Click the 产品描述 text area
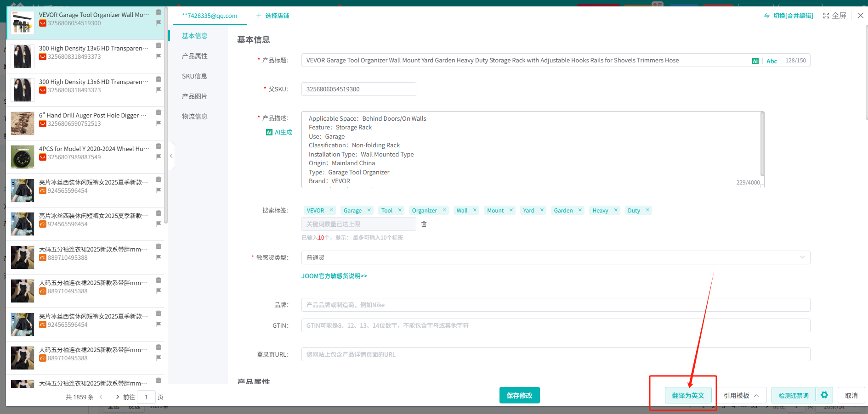868x414 pixels. tap(533, 150)
